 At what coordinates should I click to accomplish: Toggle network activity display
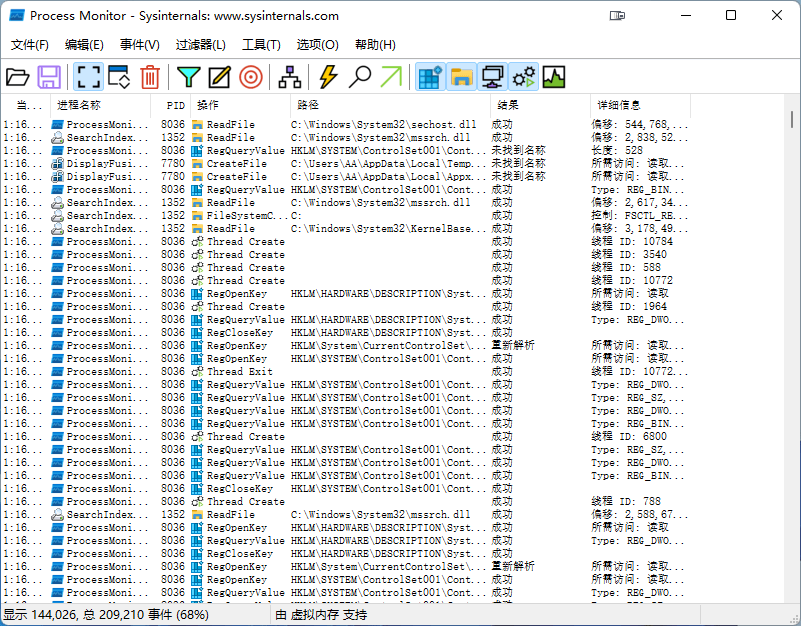(x=492, y=76)
